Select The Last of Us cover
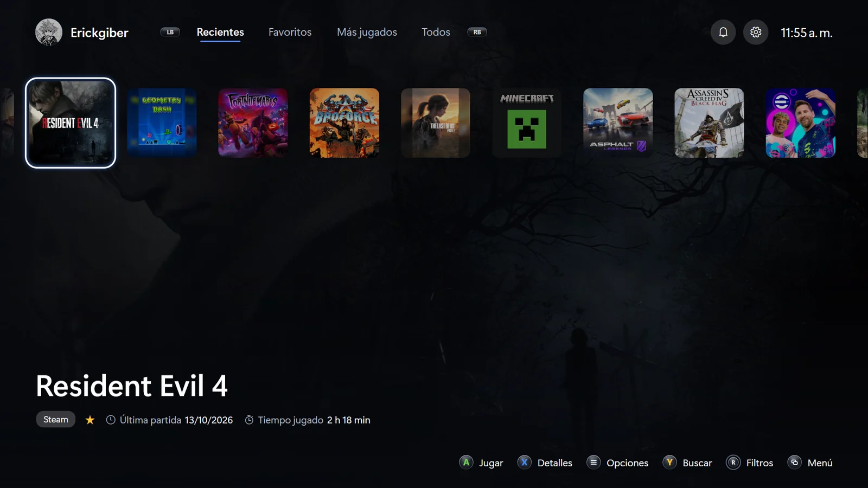This screenshot has height=488, width=868. pyautogui.click(x=436, y=123)
